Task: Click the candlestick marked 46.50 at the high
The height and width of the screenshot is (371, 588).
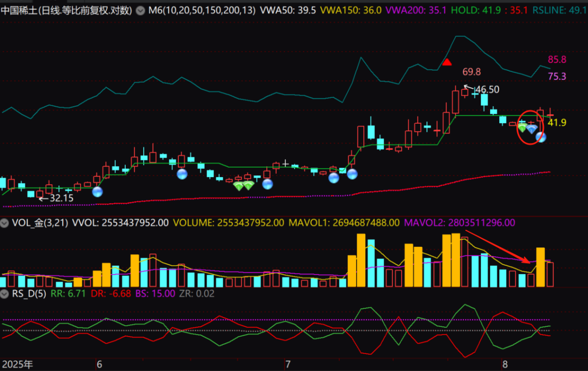Action: point(465,92)
